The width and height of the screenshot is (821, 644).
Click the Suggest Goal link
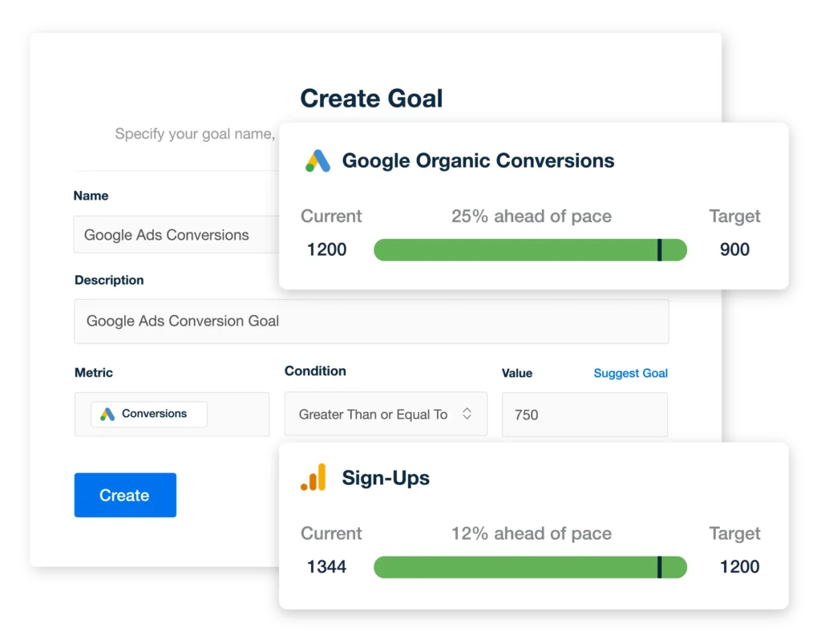630,373
